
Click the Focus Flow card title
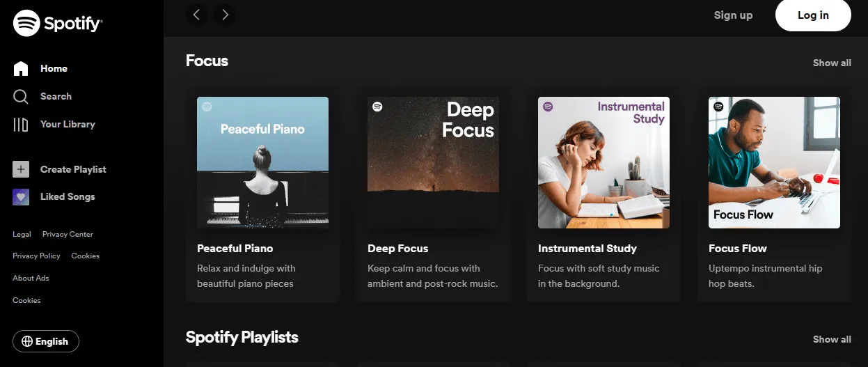738,248
